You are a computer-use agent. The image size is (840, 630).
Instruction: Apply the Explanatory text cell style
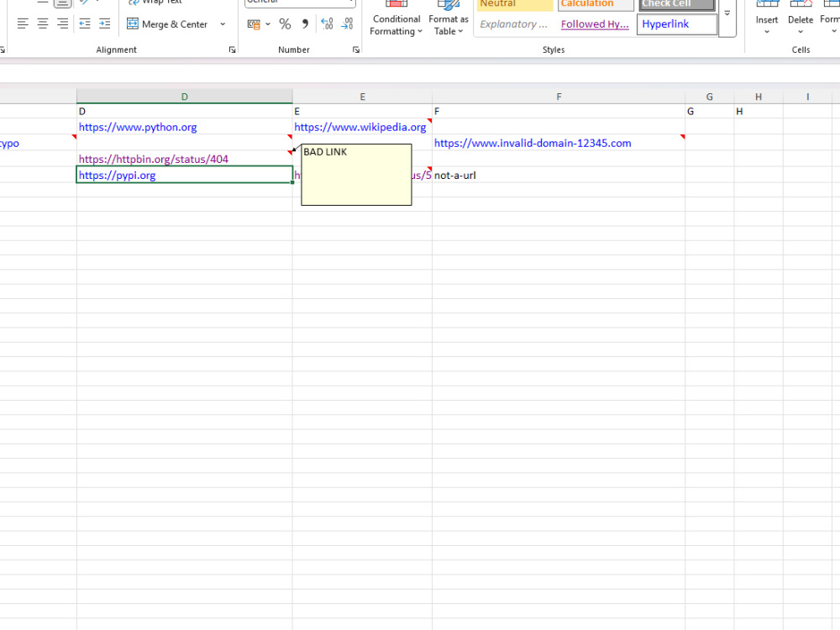click(514, 24)
